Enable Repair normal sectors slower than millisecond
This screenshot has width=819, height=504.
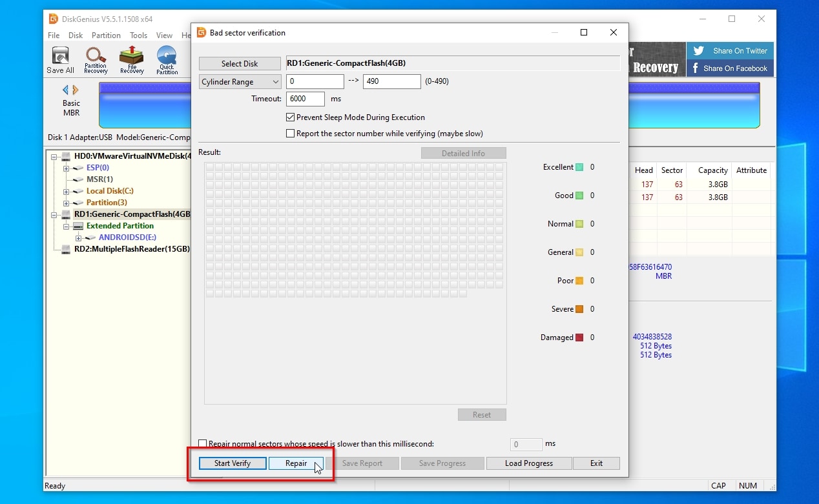(x=202, y=444)
